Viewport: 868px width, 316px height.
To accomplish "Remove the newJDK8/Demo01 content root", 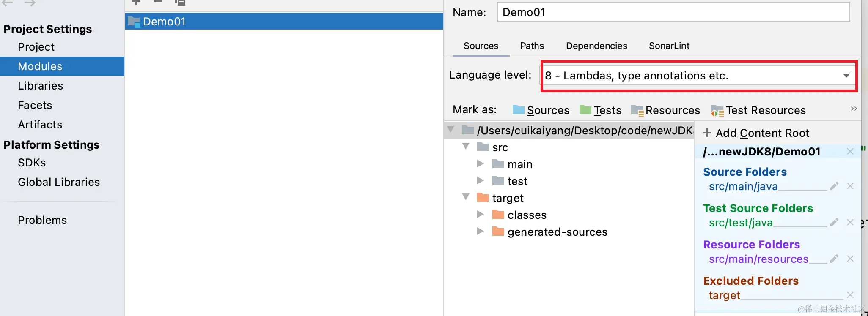I will tap(850, 151).
